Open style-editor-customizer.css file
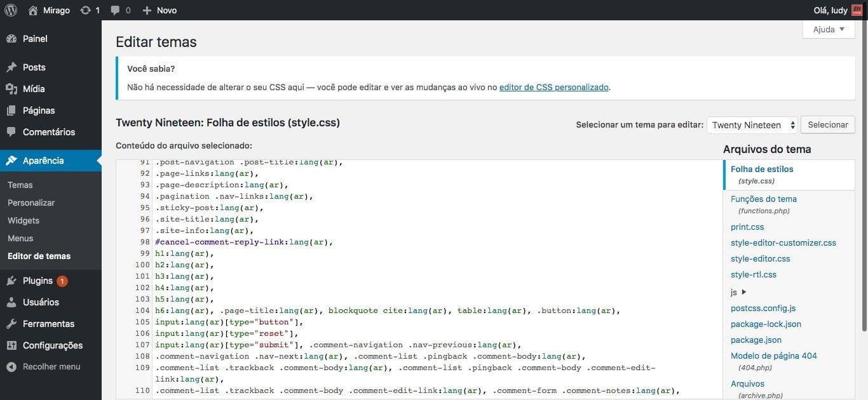Viewport: 868px width, 400px height. 783,243
